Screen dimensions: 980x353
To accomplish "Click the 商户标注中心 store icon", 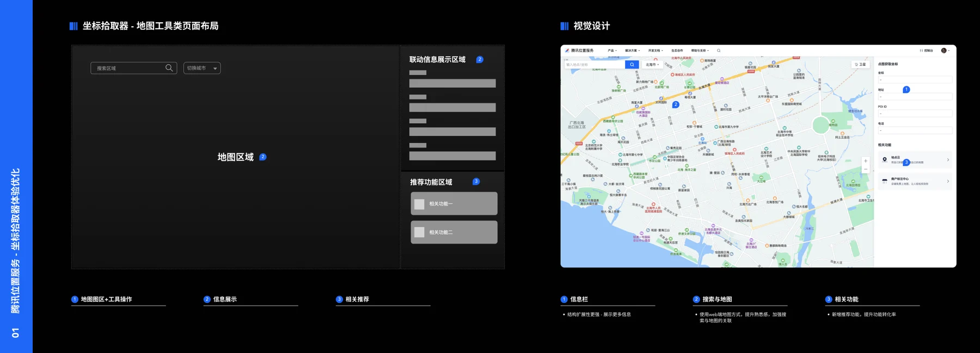I will click(x=885, y=181).
